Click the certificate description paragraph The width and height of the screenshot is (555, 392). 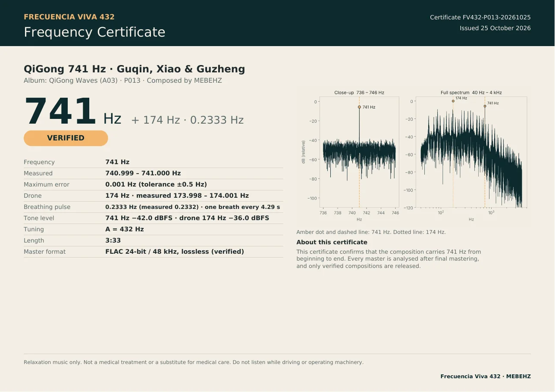pyautogui.click(x=389, y=259)
